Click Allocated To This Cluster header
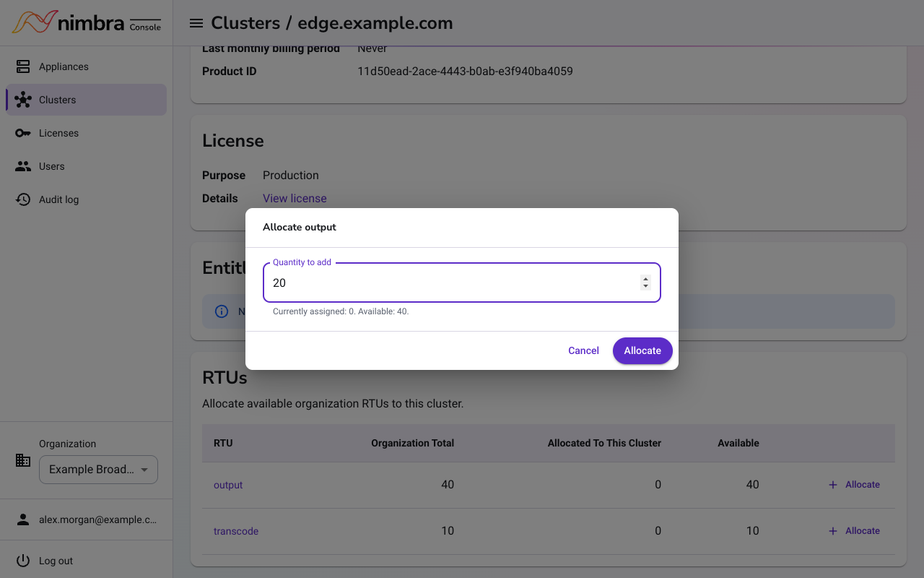Image resolution: width=924 pixels, height=578 pixels. coord(604,443)
